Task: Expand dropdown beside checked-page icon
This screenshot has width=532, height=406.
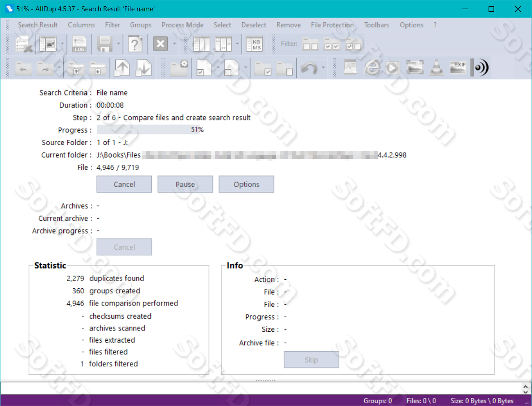Action: click(x=218, y=67)
